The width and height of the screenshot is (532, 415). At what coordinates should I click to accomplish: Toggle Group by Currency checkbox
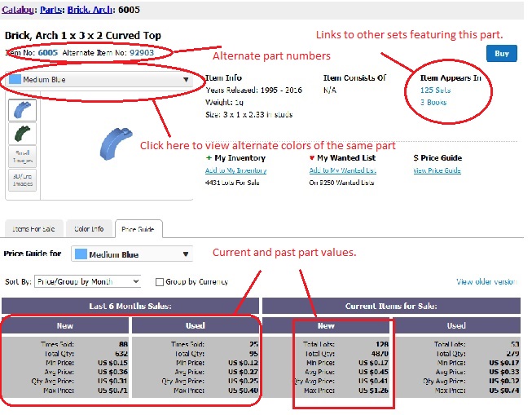tap(159, 282)
